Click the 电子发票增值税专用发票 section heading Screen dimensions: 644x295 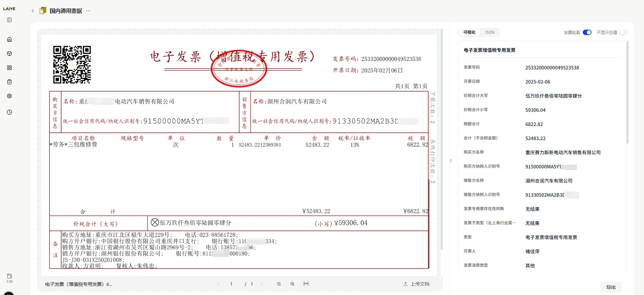tap(490, 50)
